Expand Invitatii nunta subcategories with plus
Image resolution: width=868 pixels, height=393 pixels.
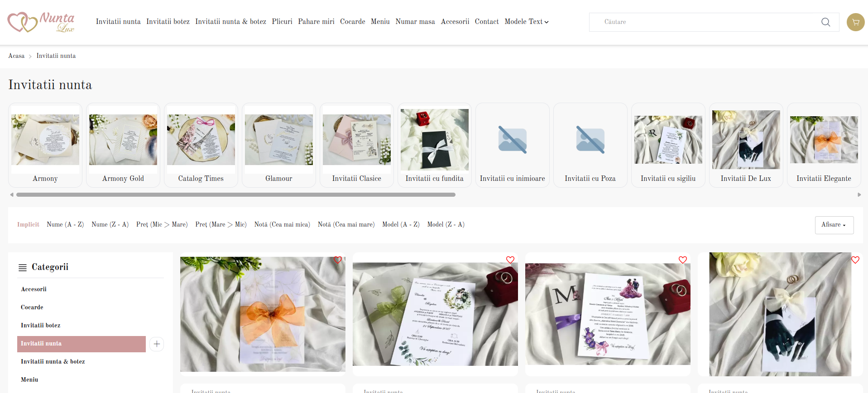coord(157,344)
